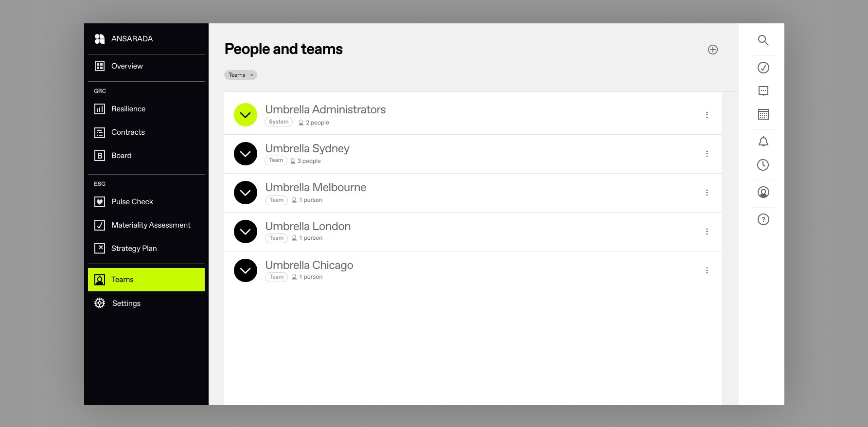Click the Umbrella Administrators team name
Viewport: 868px width, 427px height.
(x=325, y=109)
